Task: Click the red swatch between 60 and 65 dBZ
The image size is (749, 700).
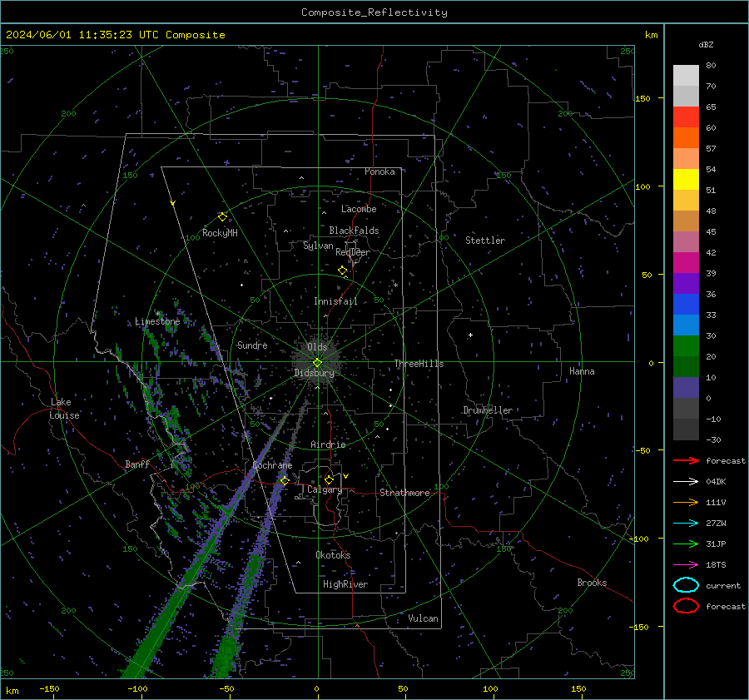Action: [x=686, y=117]
